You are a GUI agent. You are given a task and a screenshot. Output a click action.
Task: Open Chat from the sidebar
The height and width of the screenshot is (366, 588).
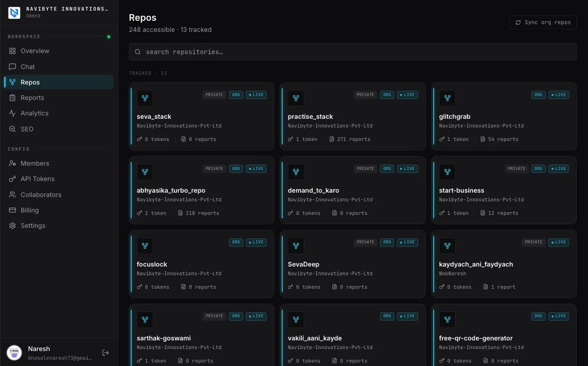[x=58, y=67]
